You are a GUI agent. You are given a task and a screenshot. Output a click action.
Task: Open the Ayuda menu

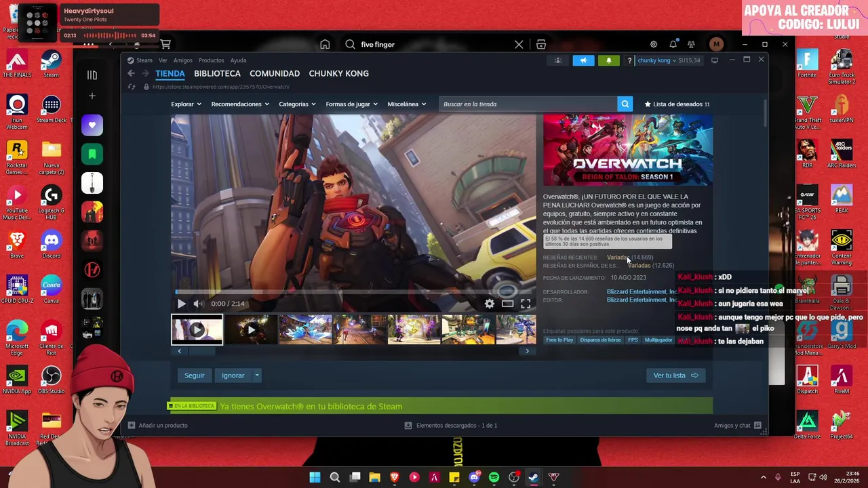238,60
